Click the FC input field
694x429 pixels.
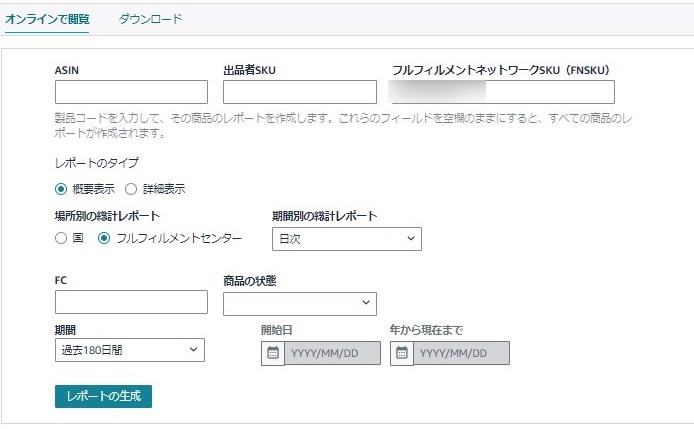point(131,302)
